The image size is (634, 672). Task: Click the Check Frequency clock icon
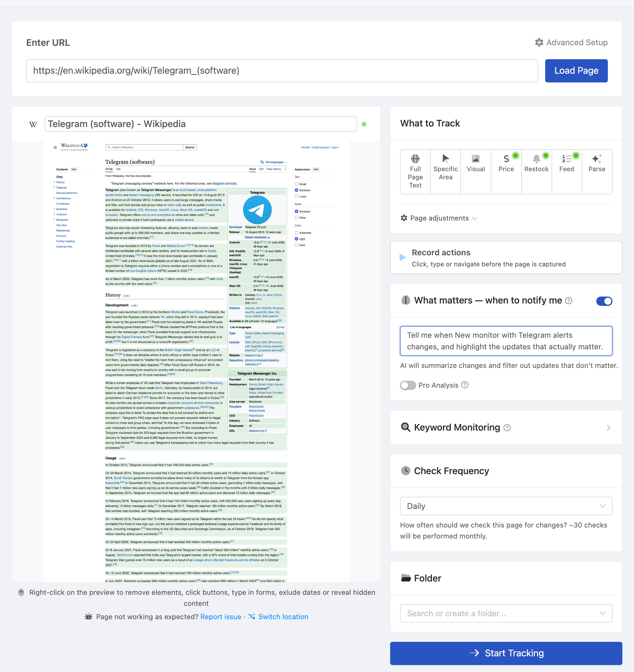[406, 471]
